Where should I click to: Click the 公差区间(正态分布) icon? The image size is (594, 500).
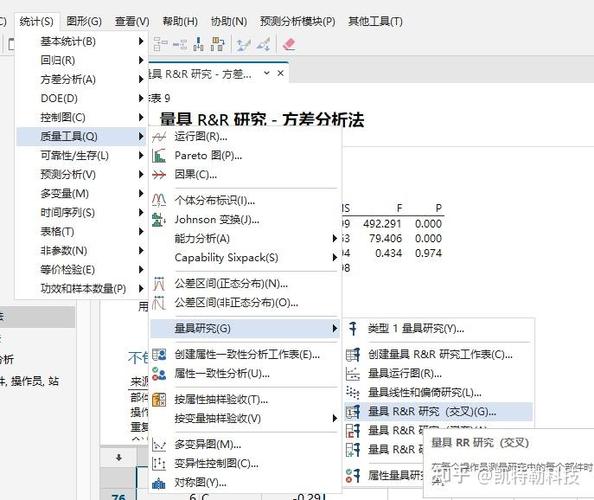(x=159, y=283)
